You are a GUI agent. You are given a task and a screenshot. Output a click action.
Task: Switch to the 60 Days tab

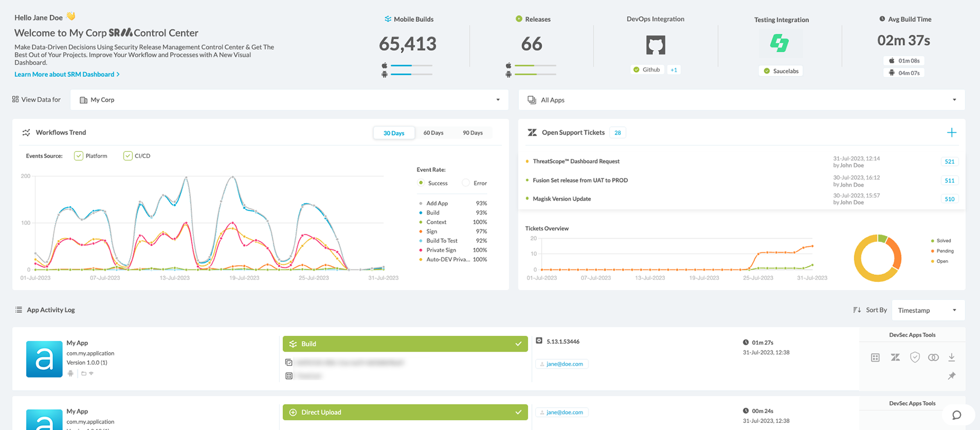[x=433, y=133]
